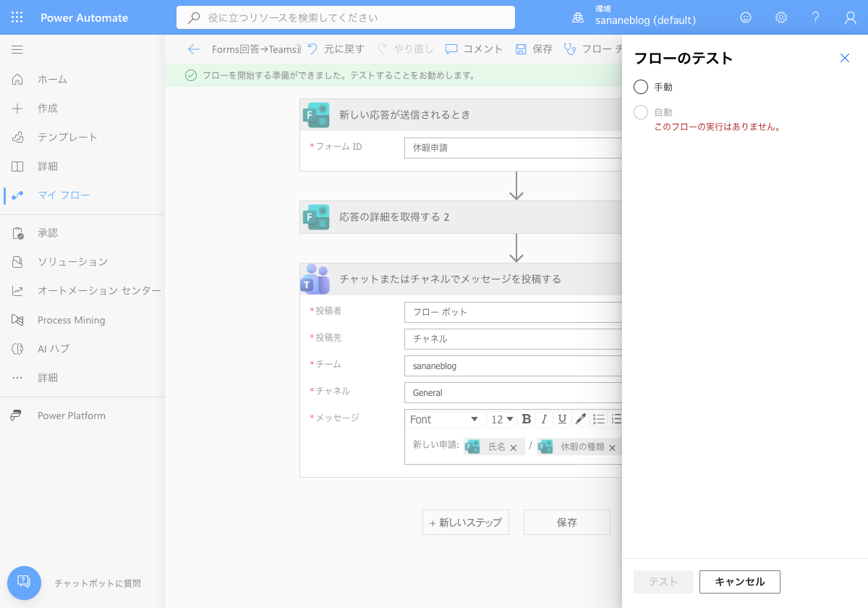Toggle underline in message editor

pos(562,419)
